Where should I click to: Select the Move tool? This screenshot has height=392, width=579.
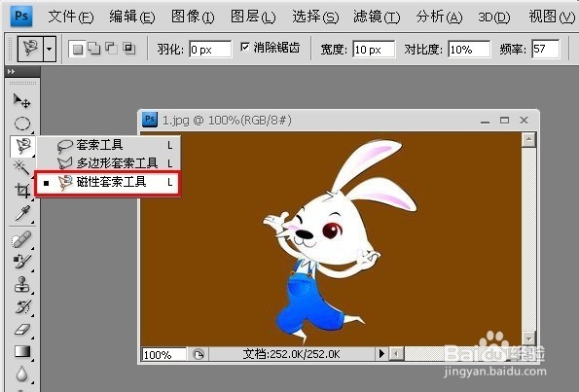tap(21, 101)
